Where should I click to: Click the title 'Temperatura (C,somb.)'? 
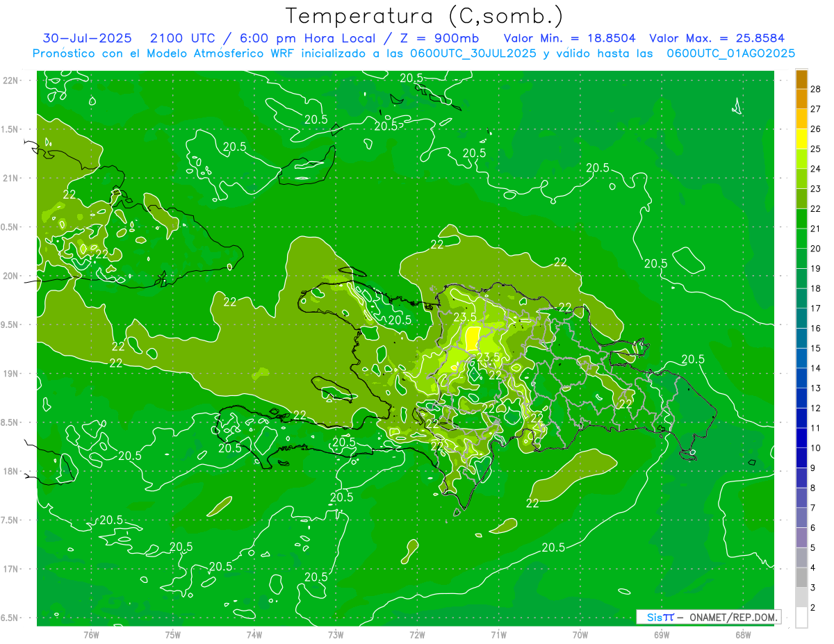pos(424,16)
